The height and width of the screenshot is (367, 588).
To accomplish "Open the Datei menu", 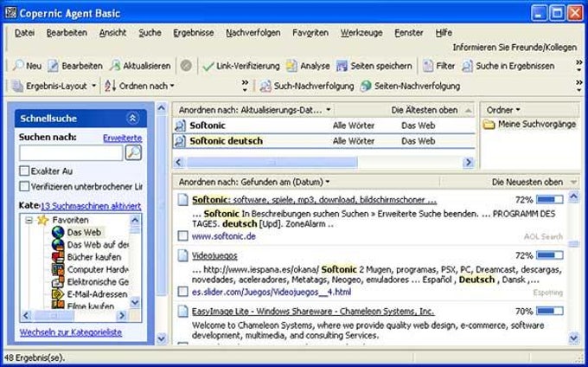I will coord(24,33).
